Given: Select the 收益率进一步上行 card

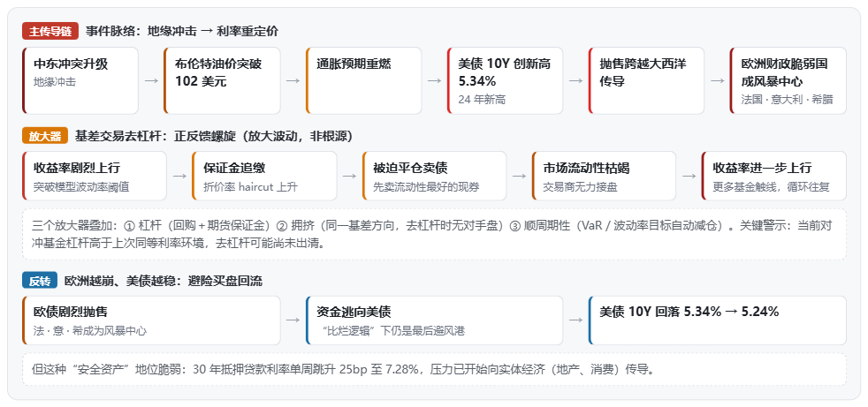Looking at the screenshot, I should coord(774,176).
